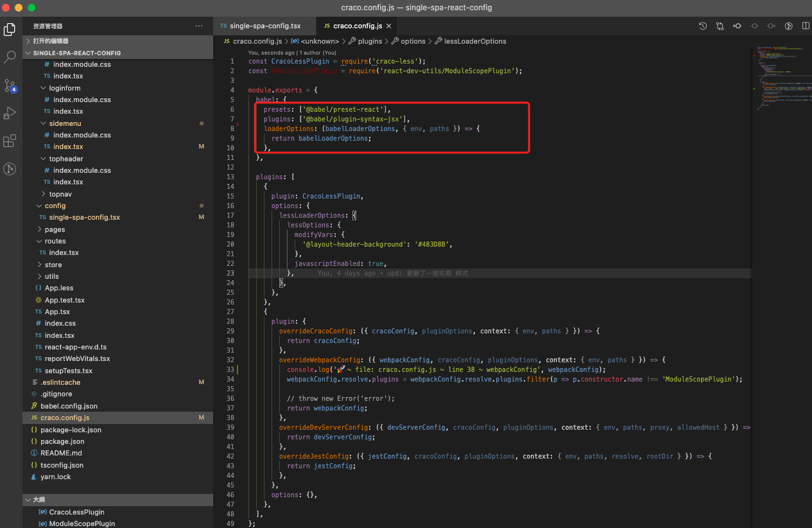This screenshot has height=528, width=812.
Task: Select plugins in the breadcrumb bar
Action: (370, 40)
